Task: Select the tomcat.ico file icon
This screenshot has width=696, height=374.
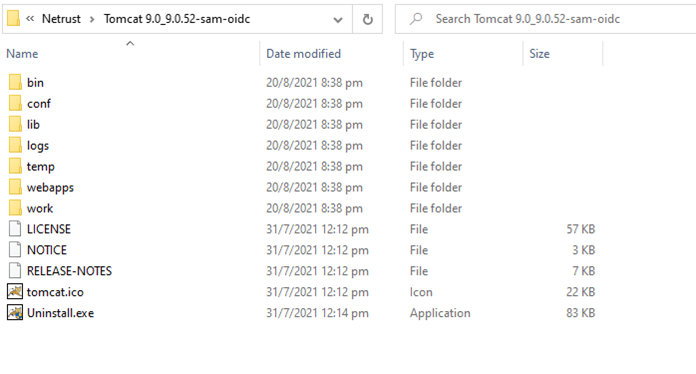Action: coord(15,291)
